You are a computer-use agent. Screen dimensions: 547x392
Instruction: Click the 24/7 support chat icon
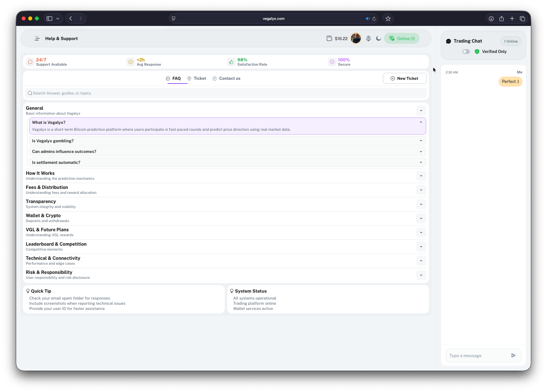pos(30,62)
